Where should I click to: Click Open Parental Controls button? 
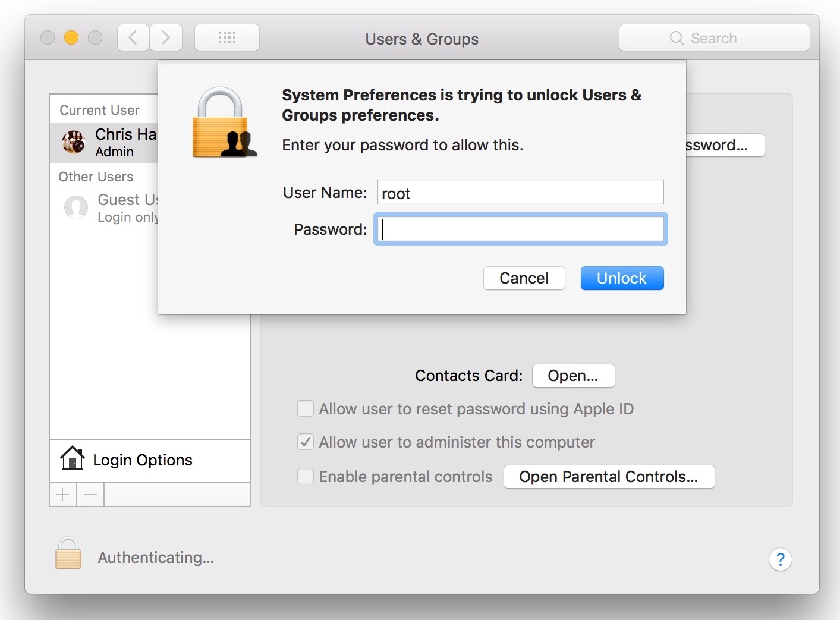[x=609, y=477]
